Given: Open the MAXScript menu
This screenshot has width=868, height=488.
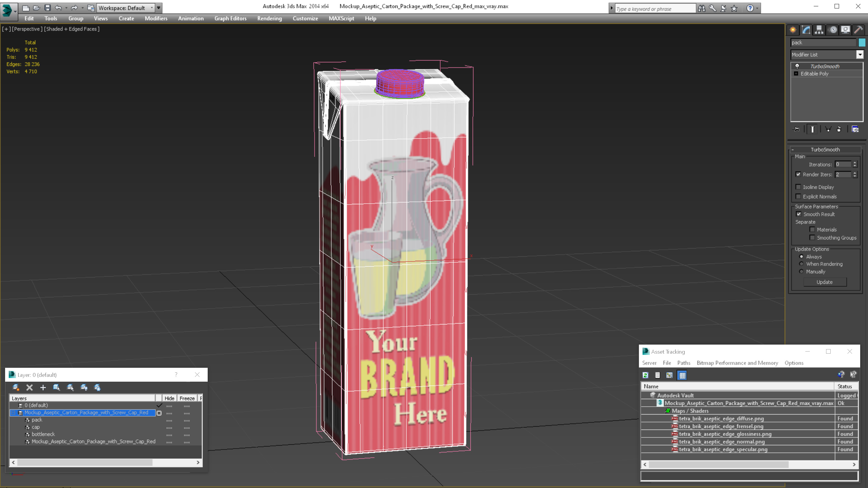Looking at the screenshot, I should click(x=341, y=18).
